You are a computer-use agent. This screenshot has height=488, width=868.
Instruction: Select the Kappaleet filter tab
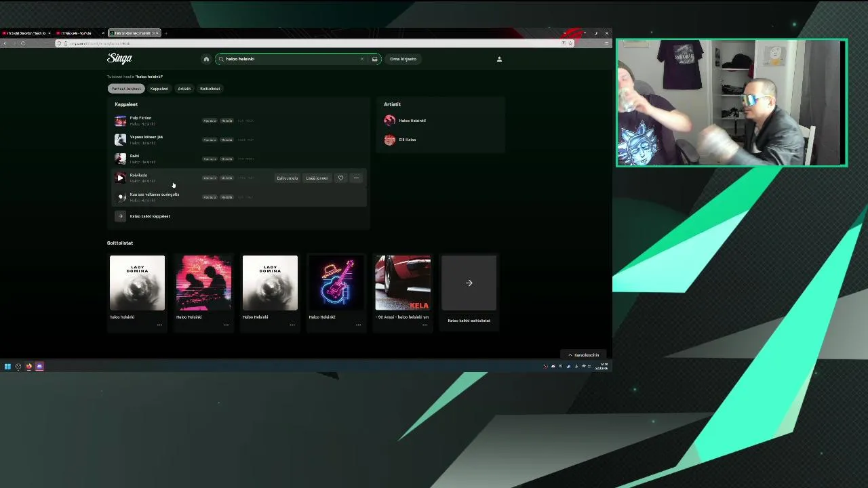tap(159, 89)
